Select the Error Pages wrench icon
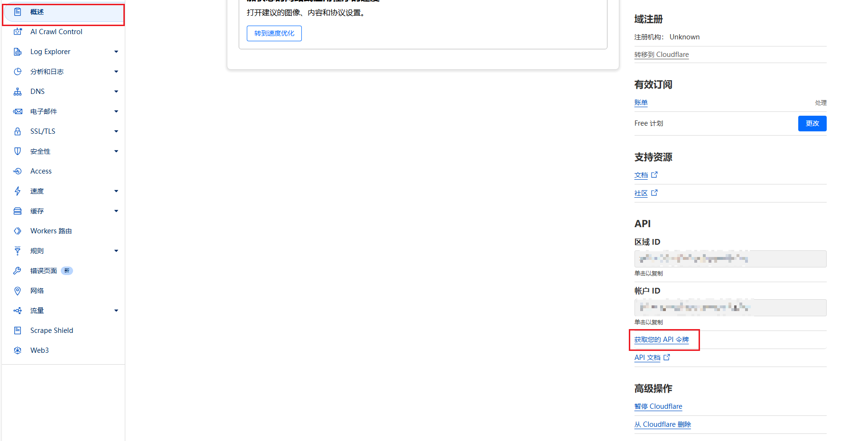 point(18,271)
